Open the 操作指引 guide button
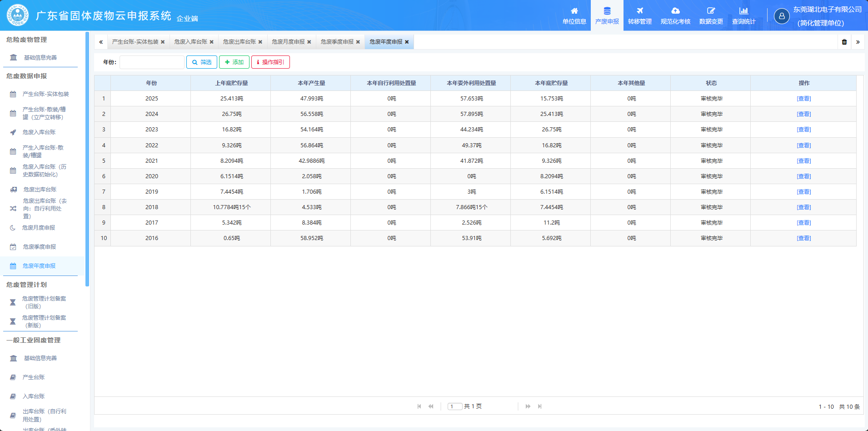The image size is (868, 431). [270, 62]
